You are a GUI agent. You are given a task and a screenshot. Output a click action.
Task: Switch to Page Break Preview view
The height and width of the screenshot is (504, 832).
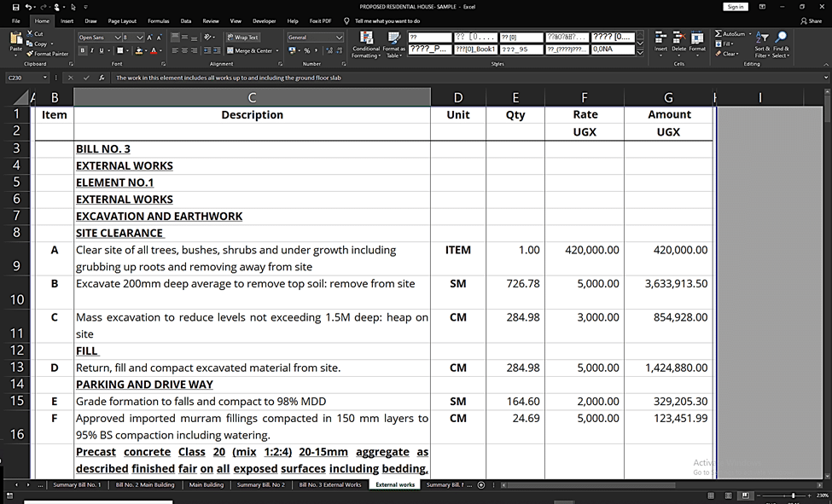(x=746, y=495)
